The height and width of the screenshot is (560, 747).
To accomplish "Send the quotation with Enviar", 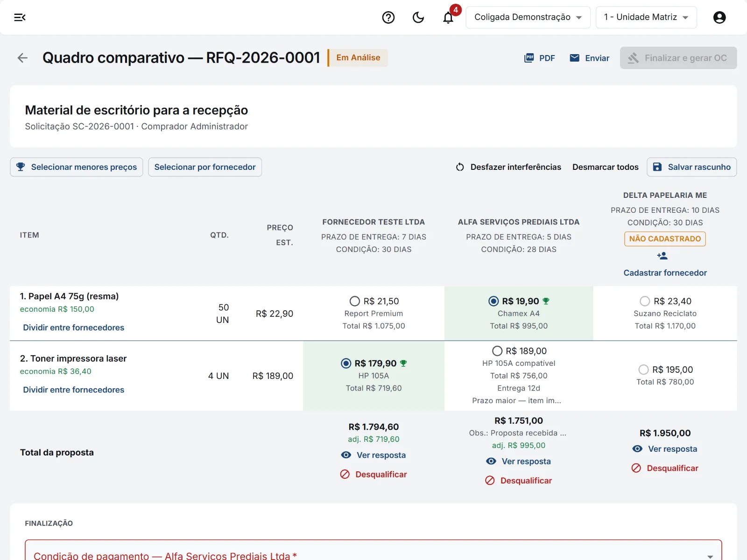I will [590, 58].
